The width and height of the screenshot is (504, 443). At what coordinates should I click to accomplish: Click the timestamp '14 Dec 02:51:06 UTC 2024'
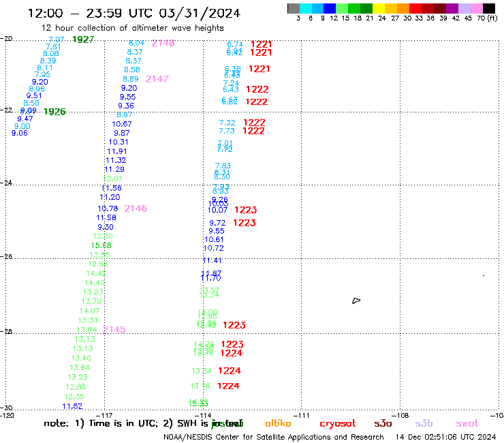tap(446, 437)
